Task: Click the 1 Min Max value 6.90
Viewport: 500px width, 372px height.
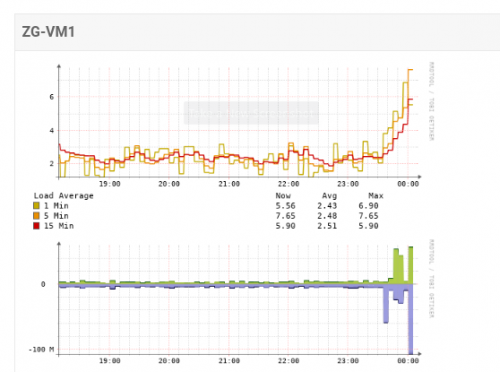Action: pyautogui.click(x=368, y=206)
